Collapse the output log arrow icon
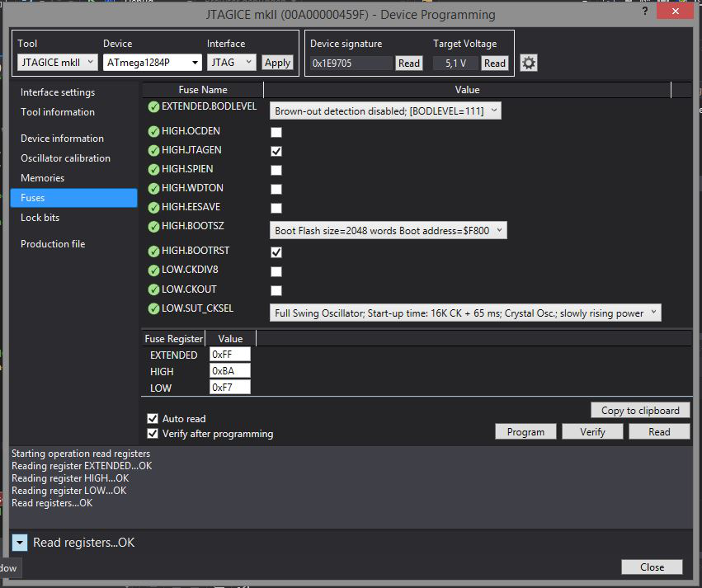The width and height of the screenshot is (702, 588). click(20, 543)
